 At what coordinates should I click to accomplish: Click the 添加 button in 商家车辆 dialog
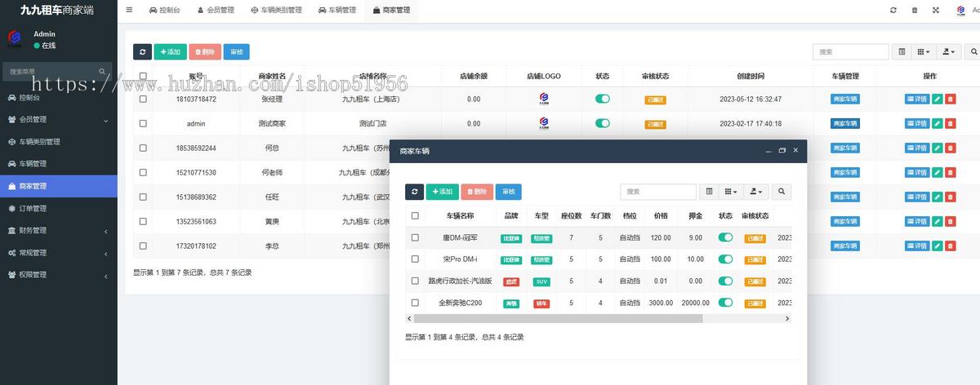(x=442, y=192)
